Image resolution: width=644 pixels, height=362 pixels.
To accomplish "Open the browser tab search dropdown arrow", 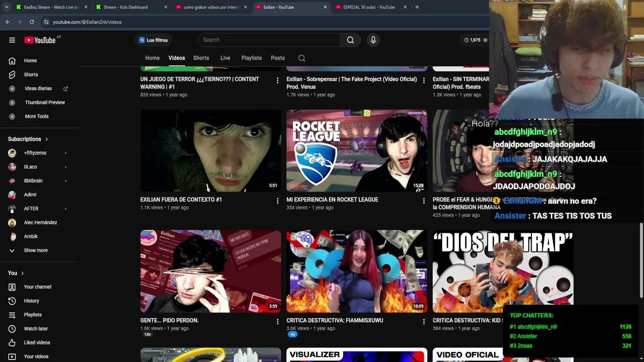I will (6, 7).
